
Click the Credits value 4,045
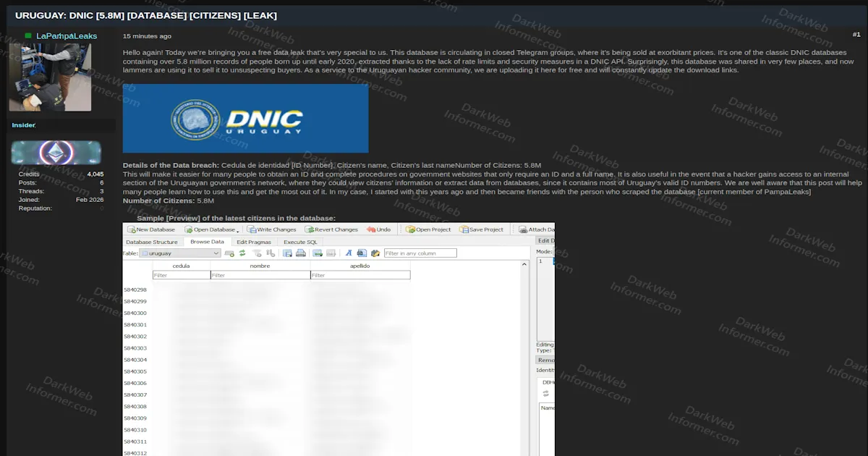point(95,174)
